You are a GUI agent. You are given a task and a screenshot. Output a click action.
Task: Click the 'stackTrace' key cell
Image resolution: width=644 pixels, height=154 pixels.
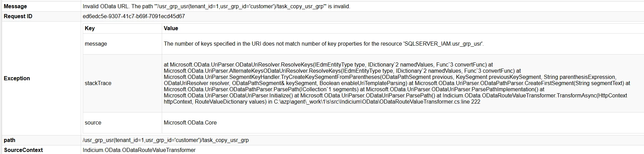[98, 83]
